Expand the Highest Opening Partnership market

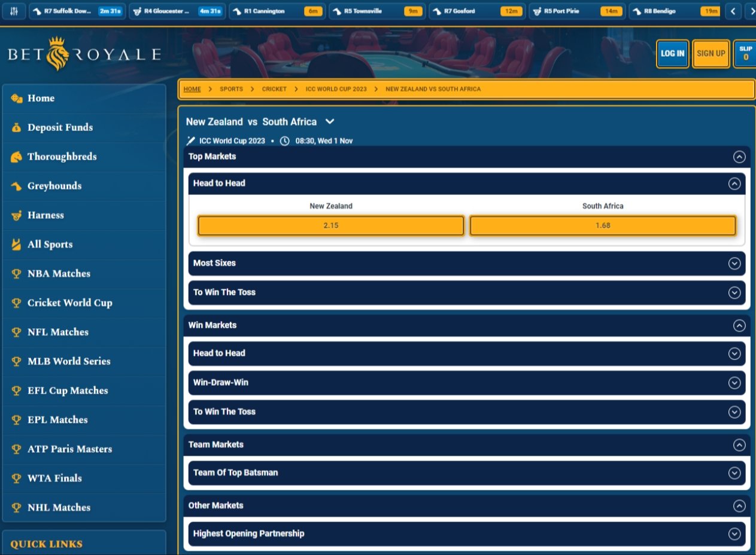point(734,534)
